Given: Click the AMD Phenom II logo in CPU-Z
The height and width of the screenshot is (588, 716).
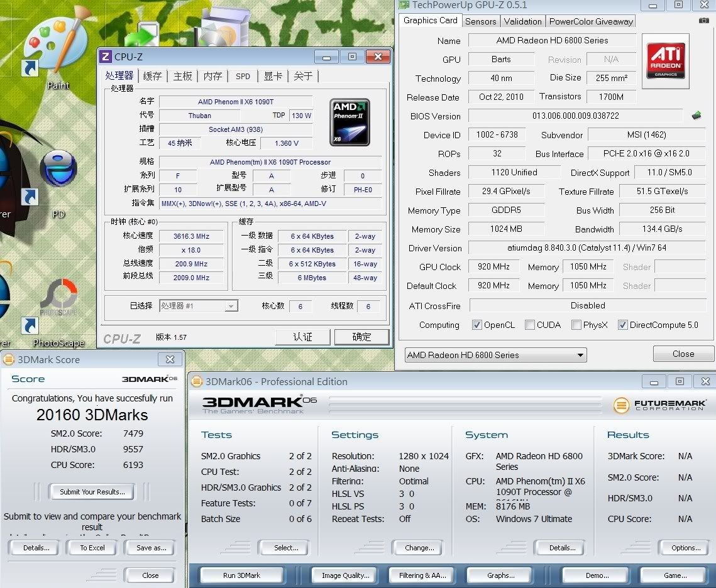Looking at the screenshot, I should point(350,122).
